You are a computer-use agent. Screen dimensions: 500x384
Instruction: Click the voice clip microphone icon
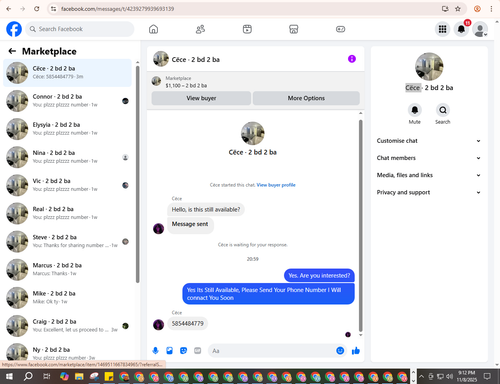(x=155, y=351)
